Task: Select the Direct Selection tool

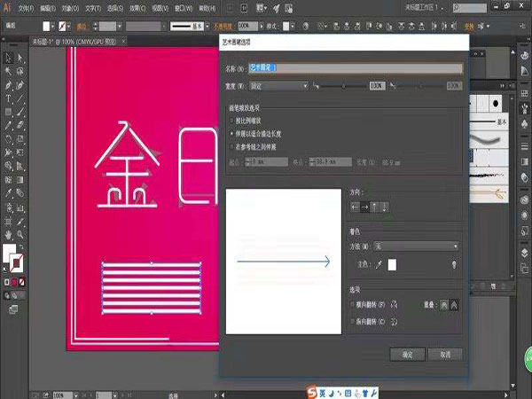Action: click(x=20, y=58)
